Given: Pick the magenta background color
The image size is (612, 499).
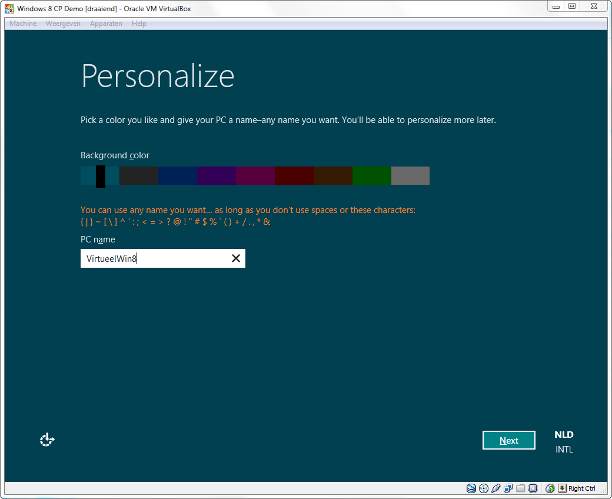Looking at the screenshot, I should (255, 176).
